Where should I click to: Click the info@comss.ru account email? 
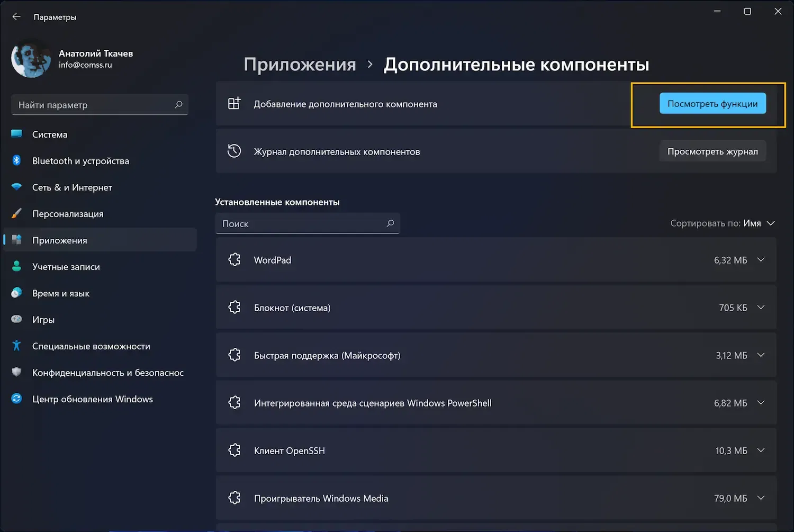click(x=85, y=65)
